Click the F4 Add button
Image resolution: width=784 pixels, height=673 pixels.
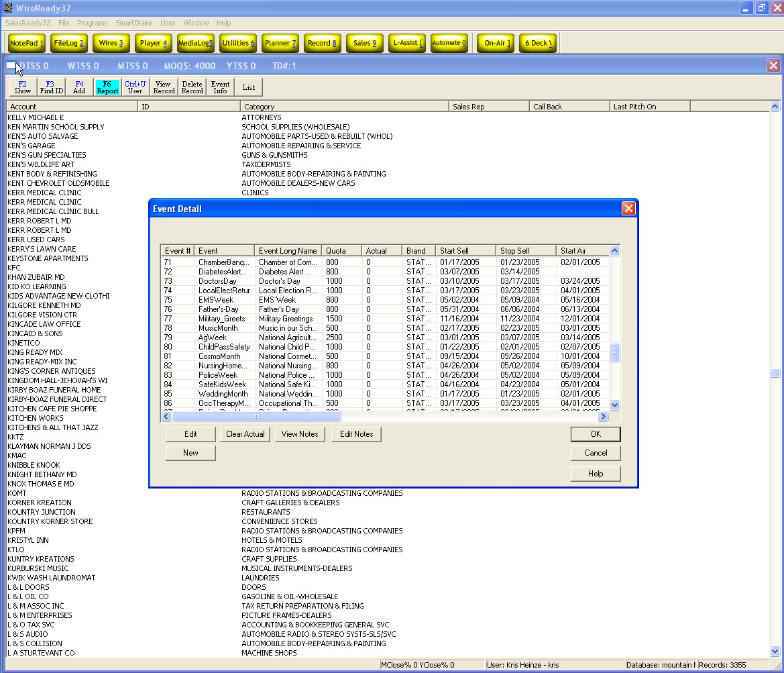click(x=80, y=88)
